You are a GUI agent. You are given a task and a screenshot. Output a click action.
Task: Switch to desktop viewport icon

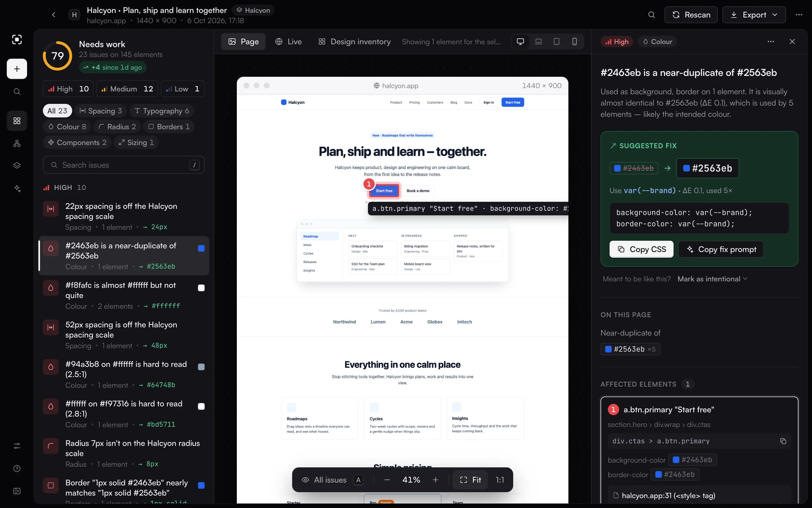(x=520, y=41)
